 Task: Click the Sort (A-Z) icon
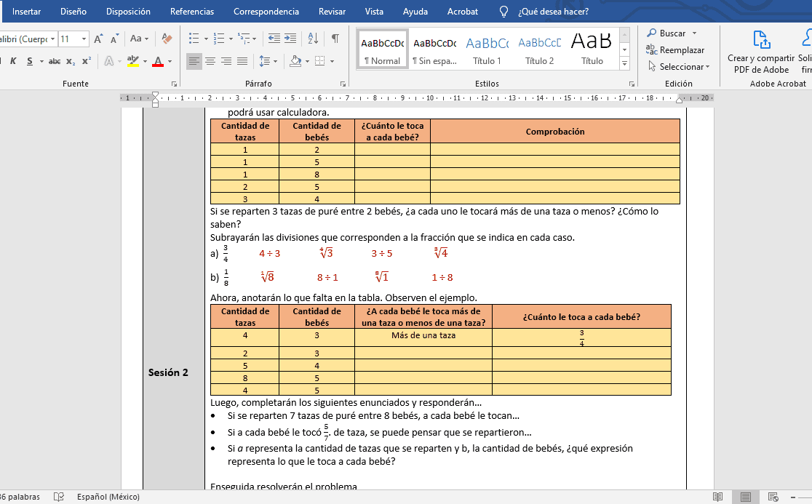(313, 39)
